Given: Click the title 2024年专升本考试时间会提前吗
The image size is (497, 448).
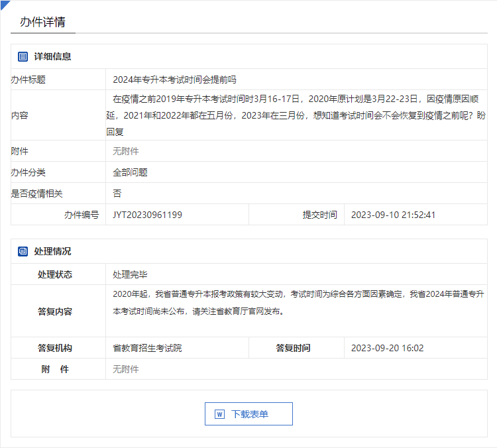Looking at the screenshot, I should point(174,80).
